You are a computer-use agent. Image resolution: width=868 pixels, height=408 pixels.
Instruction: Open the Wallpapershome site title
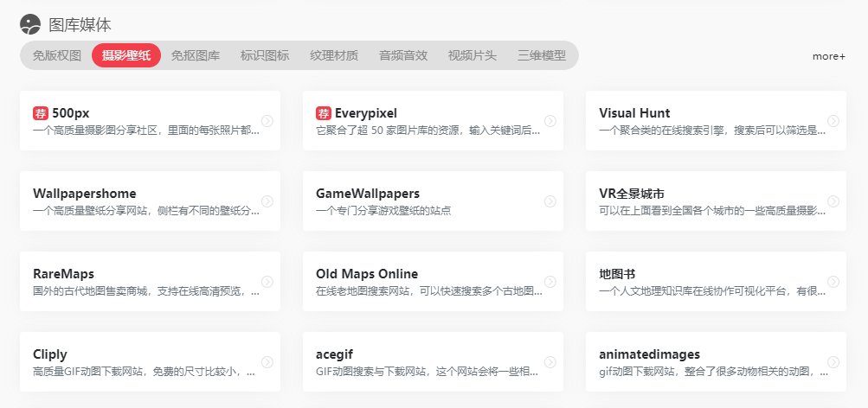(85, 194)
